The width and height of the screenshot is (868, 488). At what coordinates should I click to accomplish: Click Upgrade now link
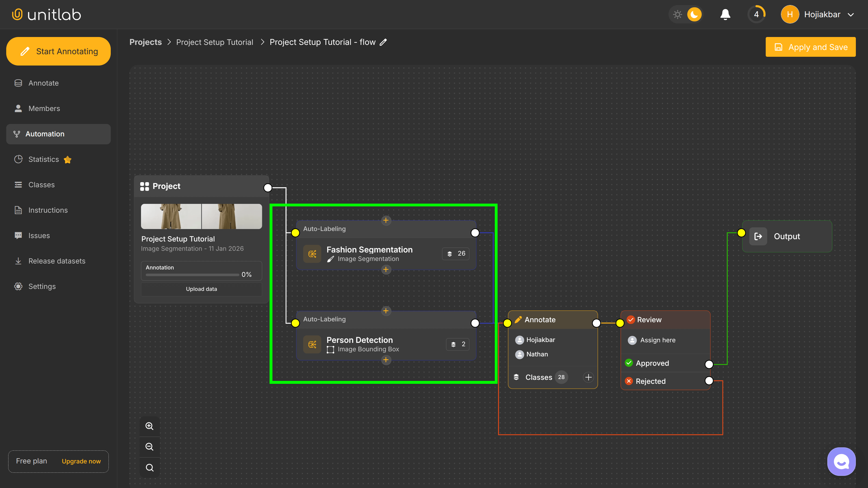click(81, 461)
